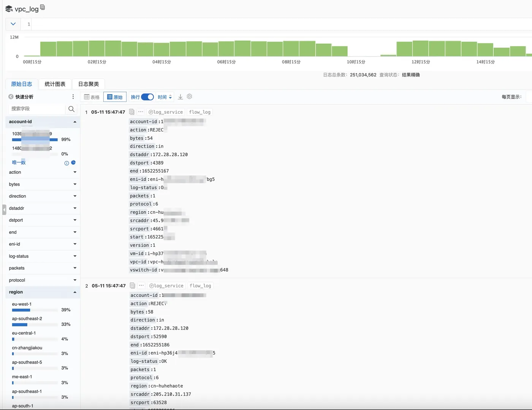Click the info icon next to 唯一数
The width and height of the screenshot is (532, 410).
coord(67,163)
